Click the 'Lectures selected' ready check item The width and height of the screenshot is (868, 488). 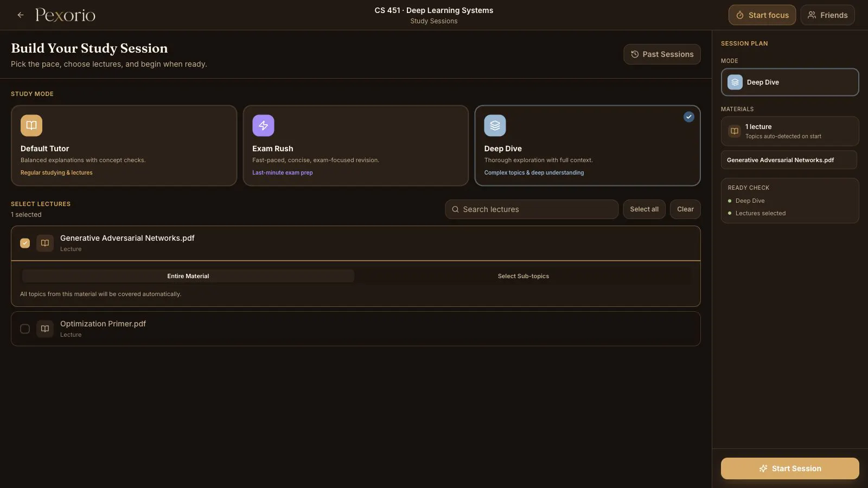pos(760,213)
